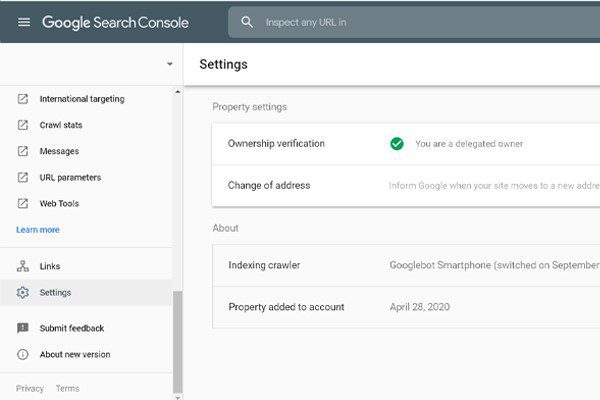Click the URL parameters external link icon
Viewport: 600px width, 400px height.
(23, 177)
